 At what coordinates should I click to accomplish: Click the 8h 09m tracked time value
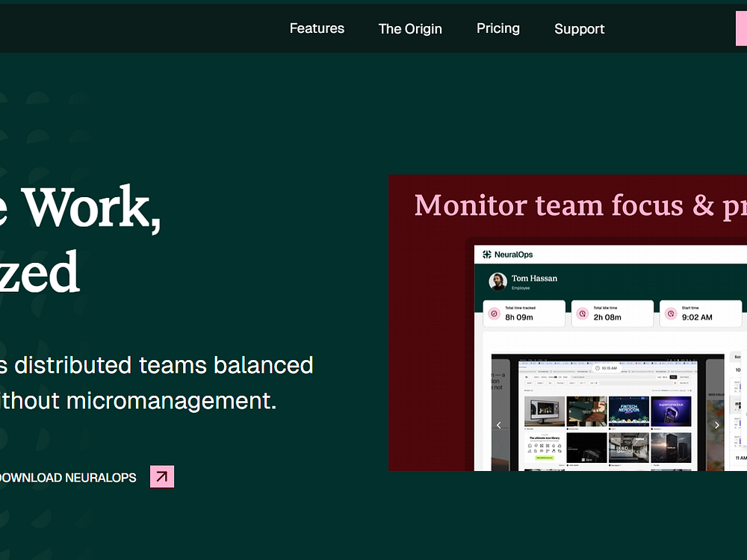pos(519,317)
